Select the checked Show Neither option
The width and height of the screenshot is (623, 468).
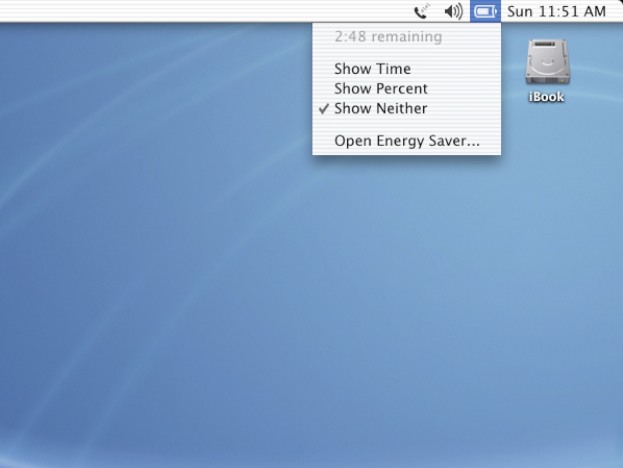[406, 108]
